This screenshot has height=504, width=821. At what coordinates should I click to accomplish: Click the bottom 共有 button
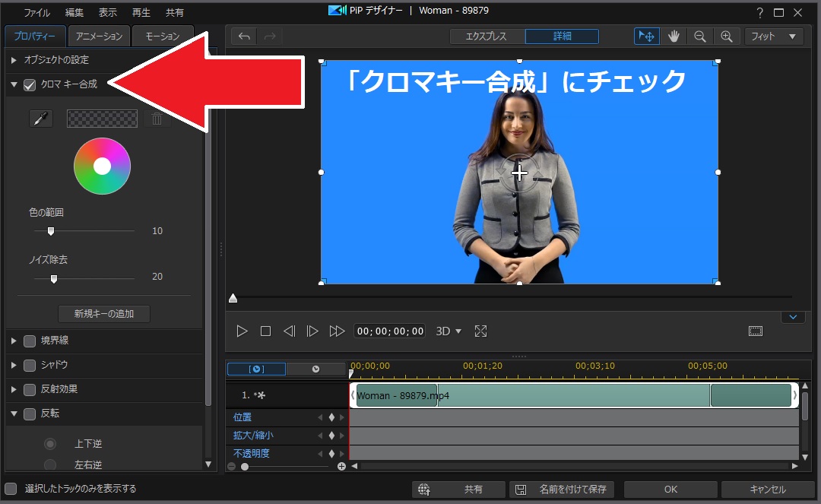tap(458, 490)
